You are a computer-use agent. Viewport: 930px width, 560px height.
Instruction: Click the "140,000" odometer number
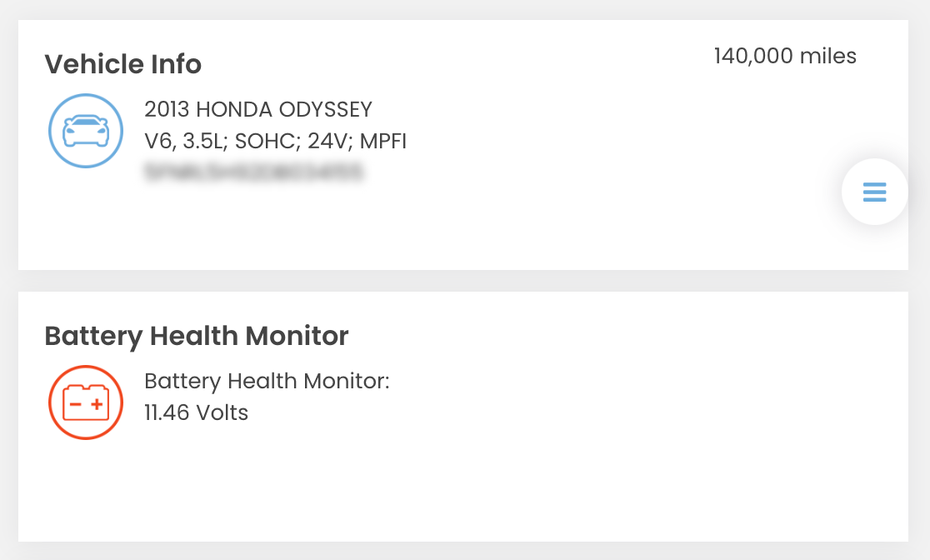(753, 57)
